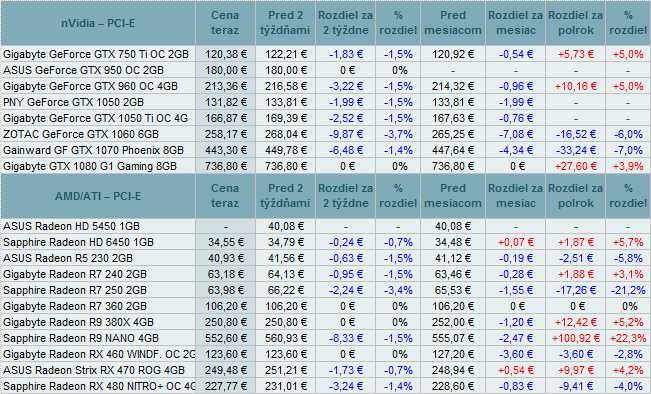Click the +100,92 € half-year difference value
The height and width of the screenshot is (394, 651).
tap(576, 338)
